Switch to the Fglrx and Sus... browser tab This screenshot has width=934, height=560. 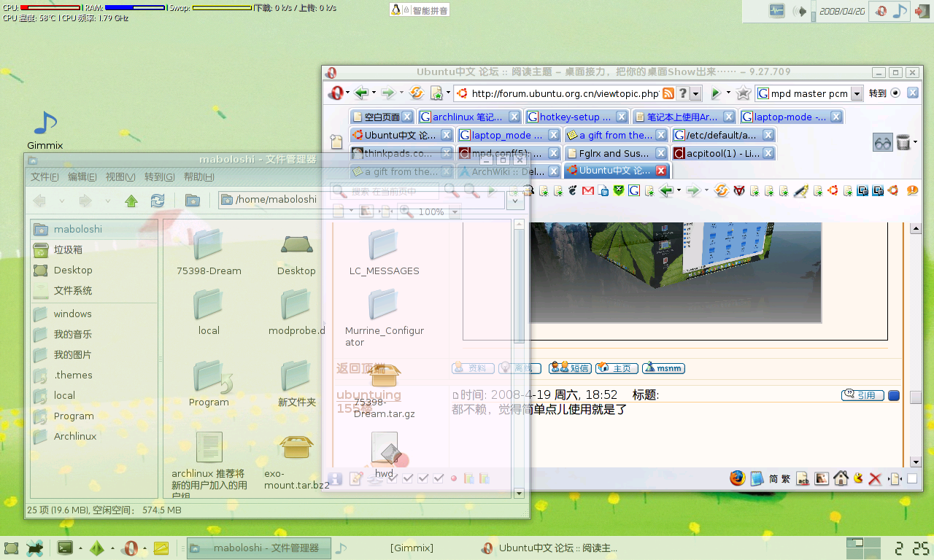point(617,153)
